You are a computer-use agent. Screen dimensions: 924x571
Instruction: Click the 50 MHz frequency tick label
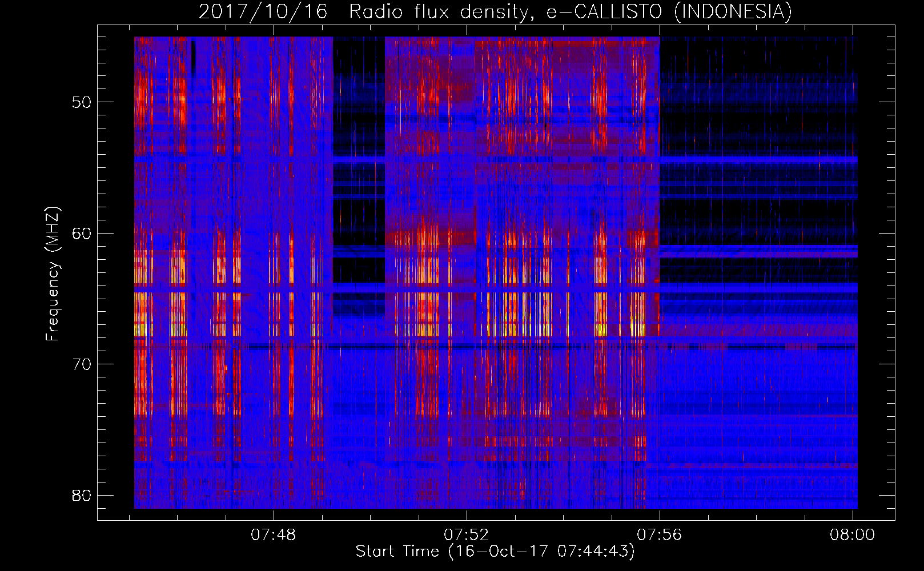pyautogui.click(x=82, y=102)
